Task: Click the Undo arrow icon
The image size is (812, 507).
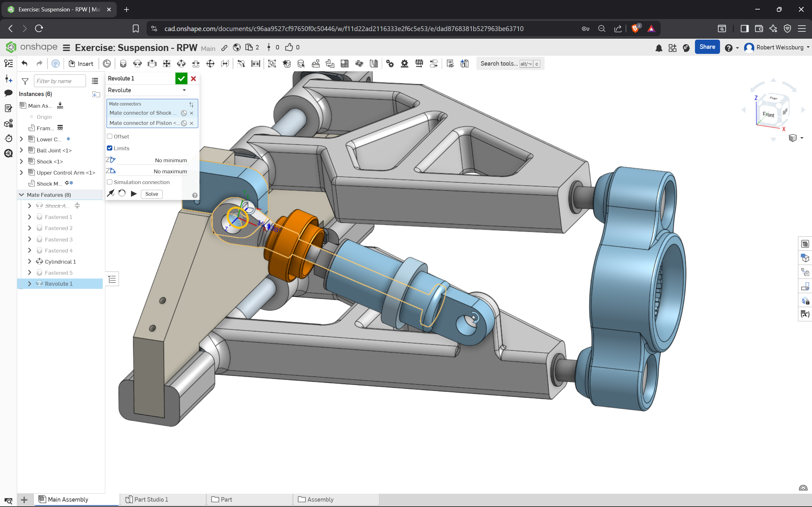Action: click(x=24, y=64)
